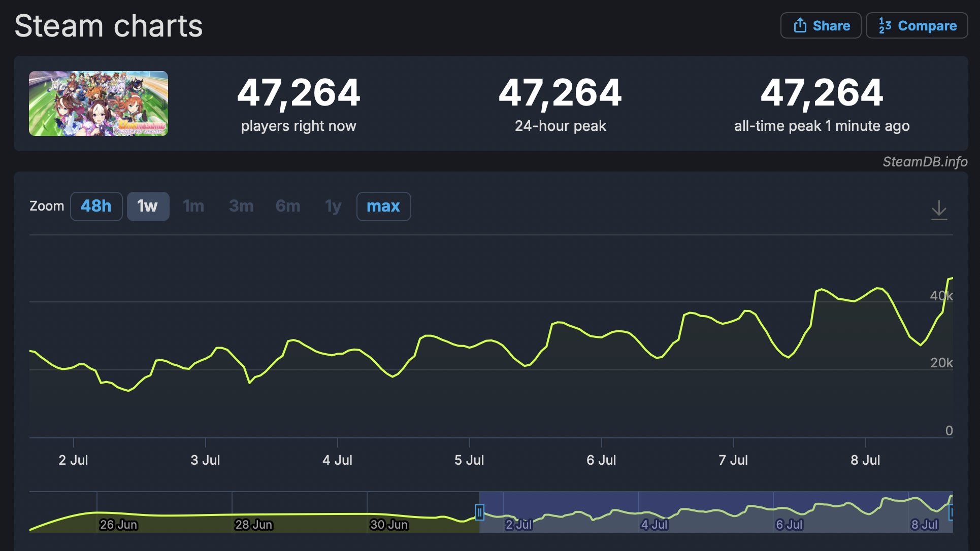Click '6 Jul' in the navigator timeline

(789, 525)
